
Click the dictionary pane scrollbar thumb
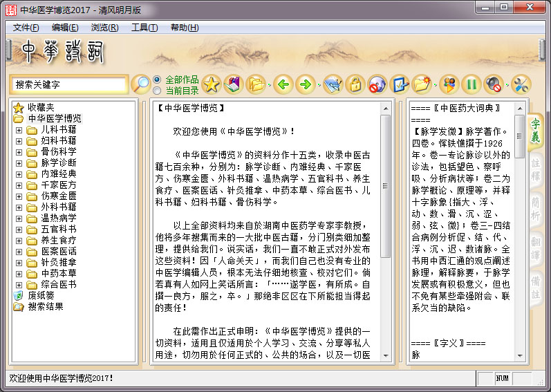point(520,136)
